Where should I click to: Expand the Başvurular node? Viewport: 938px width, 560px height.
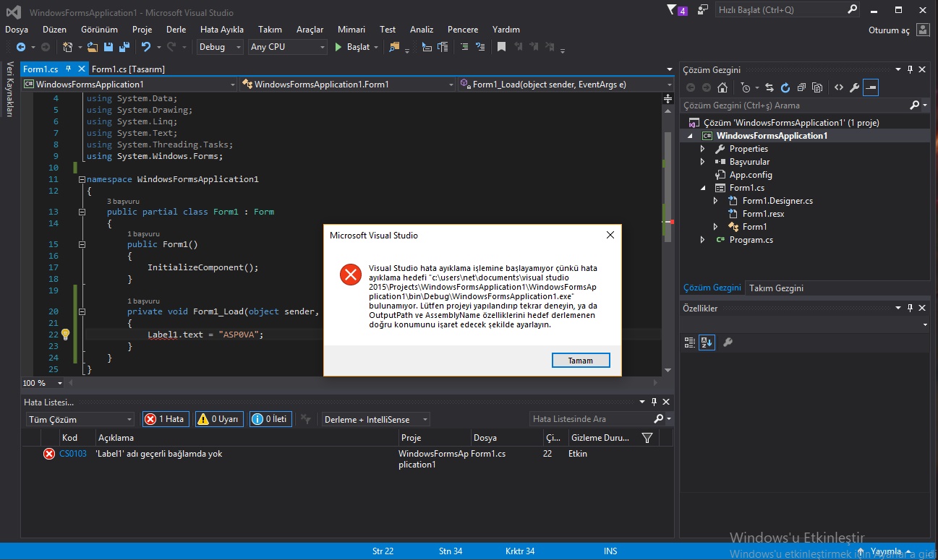[x=702, y=162]
